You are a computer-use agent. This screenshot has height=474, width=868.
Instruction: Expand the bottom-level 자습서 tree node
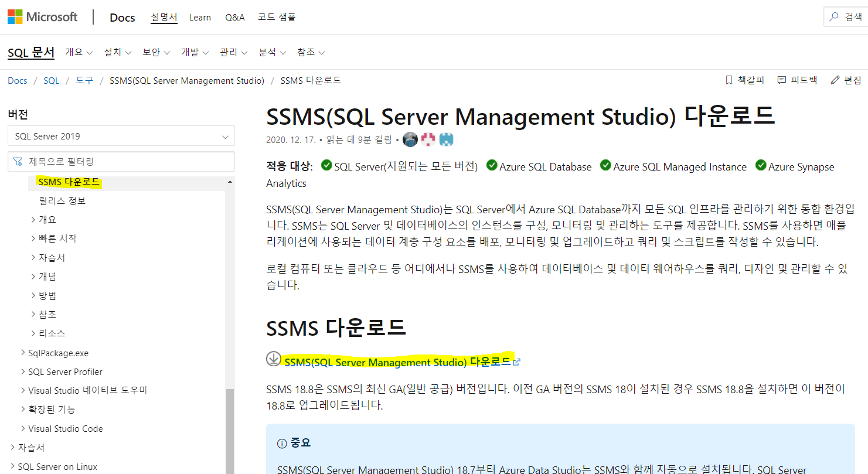[13, 447]
